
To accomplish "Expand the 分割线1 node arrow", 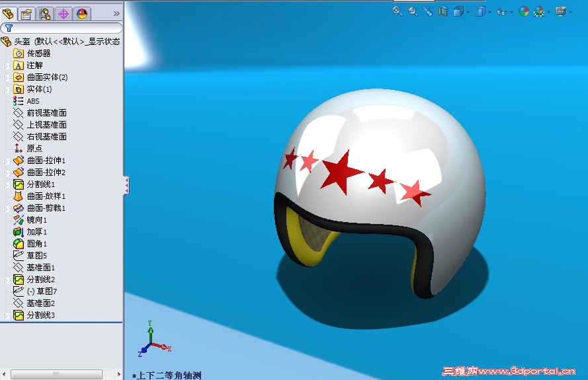I will pos(6,185).
